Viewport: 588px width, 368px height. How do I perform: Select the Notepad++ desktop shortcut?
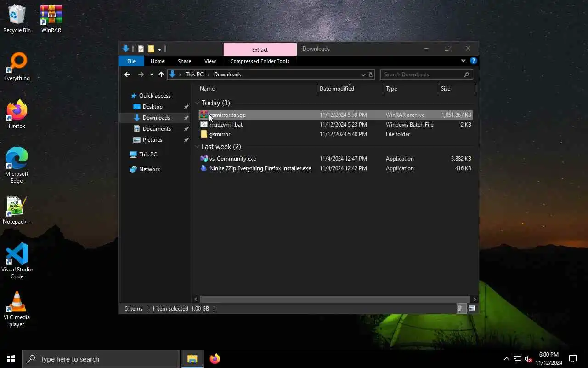pyautogui.click(x=17, y=211)
